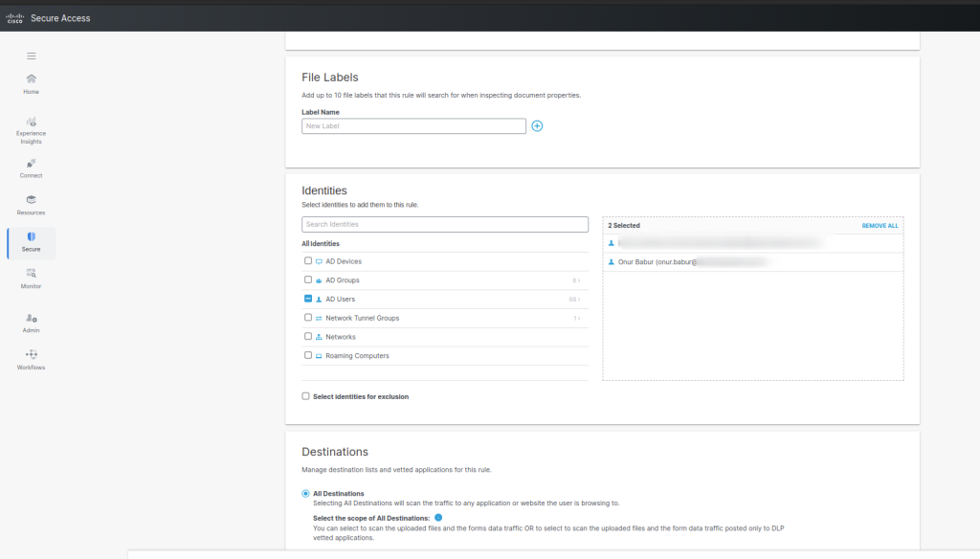Screen dimensions: 980x559
Task: Enable Select identities for exclusion
Action: pyautogui.click(x=306, y=396)
